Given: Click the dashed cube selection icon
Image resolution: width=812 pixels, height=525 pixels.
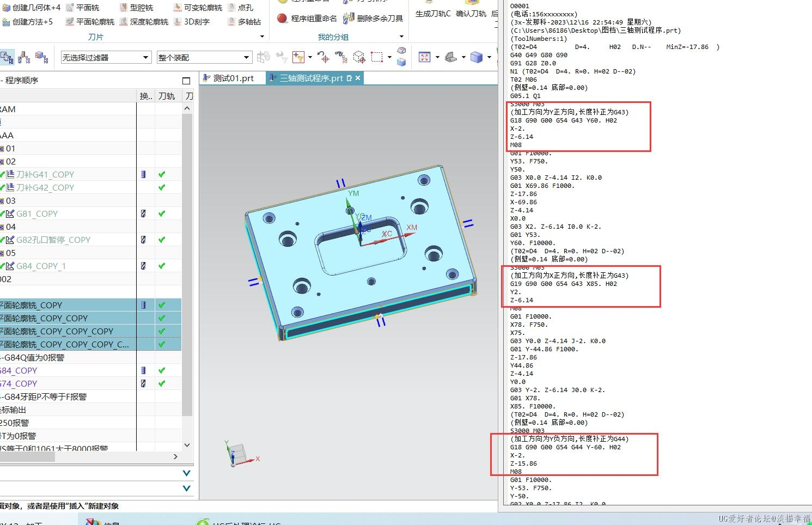Looking at the screenshot, I should pos(359,57).
